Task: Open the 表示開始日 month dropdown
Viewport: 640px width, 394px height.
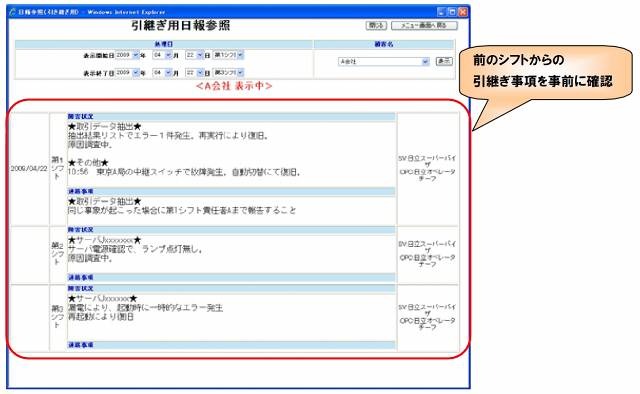Action: 162,55
